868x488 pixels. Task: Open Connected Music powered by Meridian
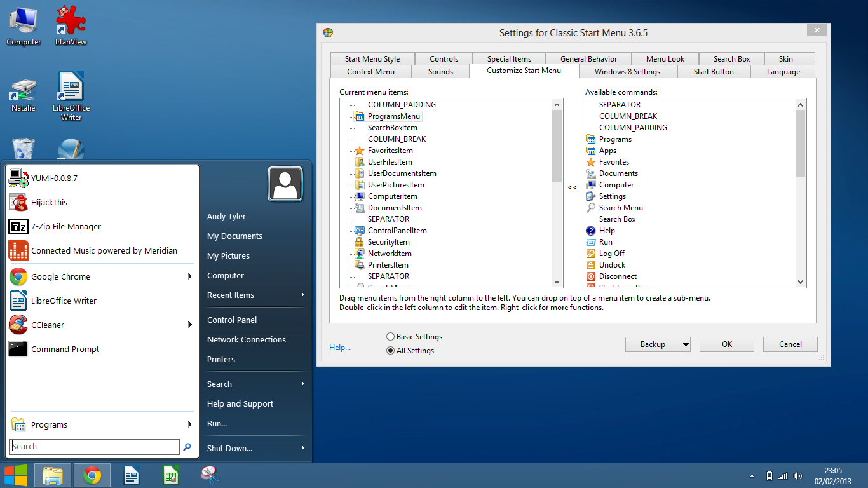(x=102, y=250)
